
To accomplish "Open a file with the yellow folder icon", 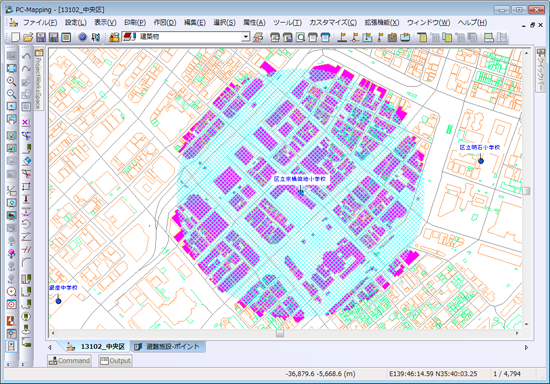I will click(x=28, y=37).
